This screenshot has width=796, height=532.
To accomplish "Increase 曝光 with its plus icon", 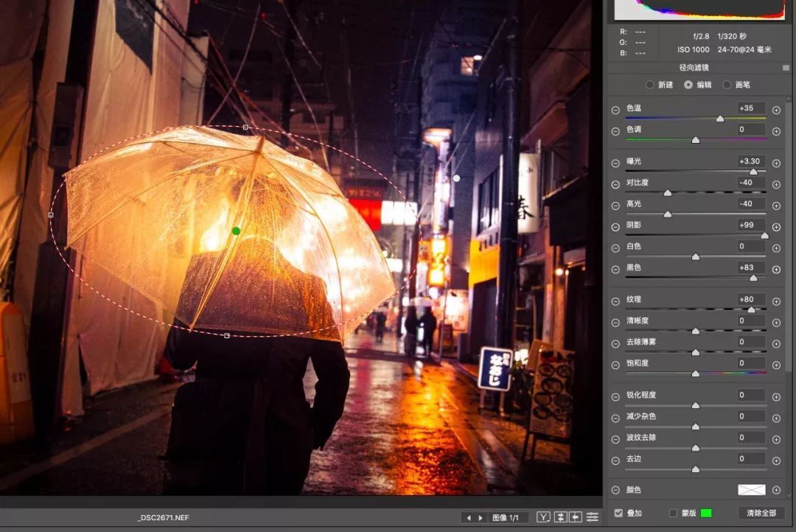I will pos(776,164).
